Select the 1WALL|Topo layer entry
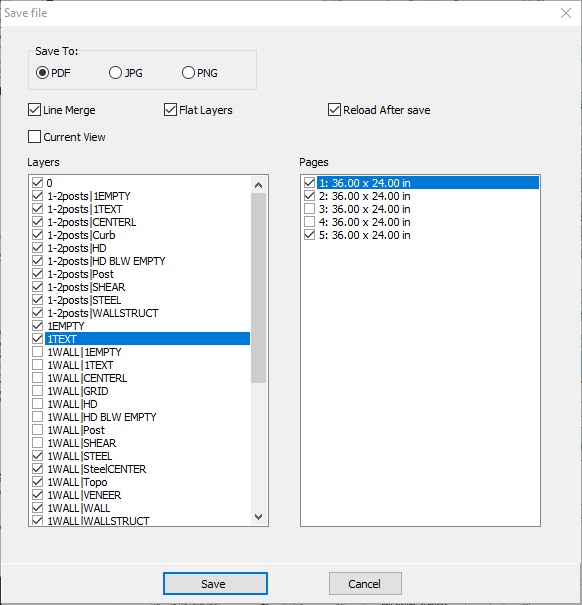 77,482
